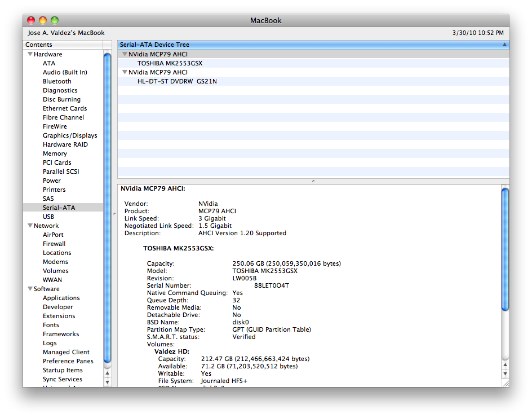532x418 pixels.
Task: Open FireWire hardware info
Action: point(55,126)
